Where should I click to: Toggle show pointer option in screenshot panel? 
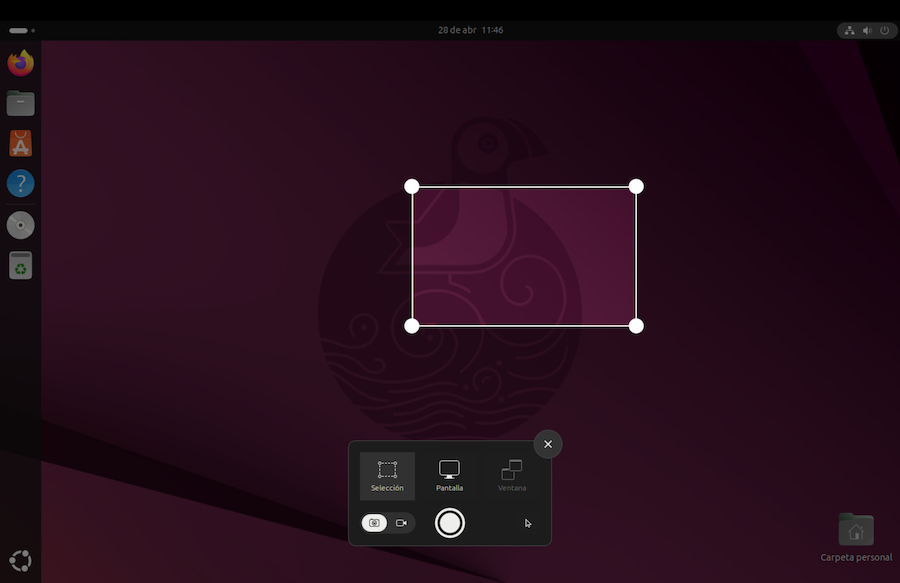[528, 523]
